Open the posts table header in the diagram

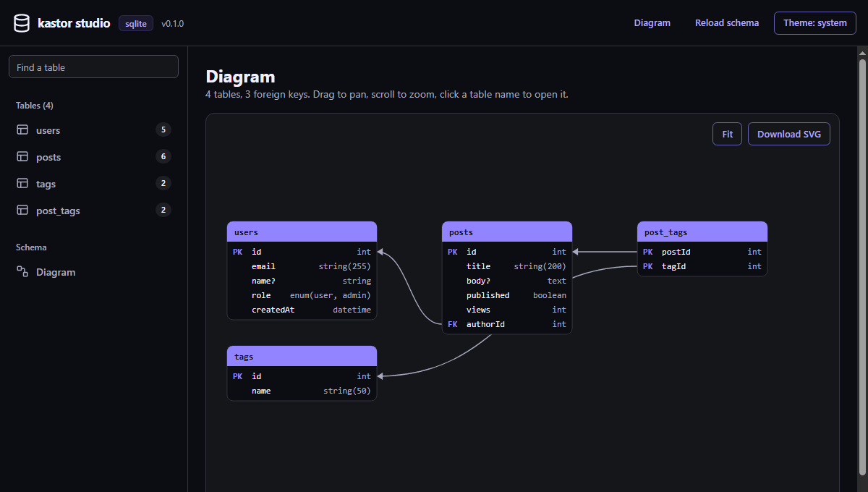coord(507,232)
